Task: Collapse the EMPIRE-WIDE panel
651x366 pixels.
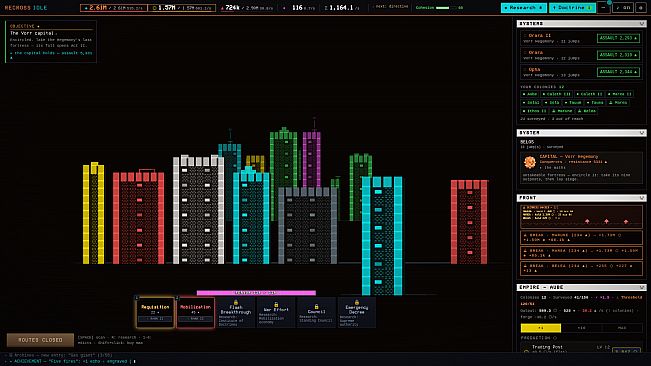Action: (642, 287)
